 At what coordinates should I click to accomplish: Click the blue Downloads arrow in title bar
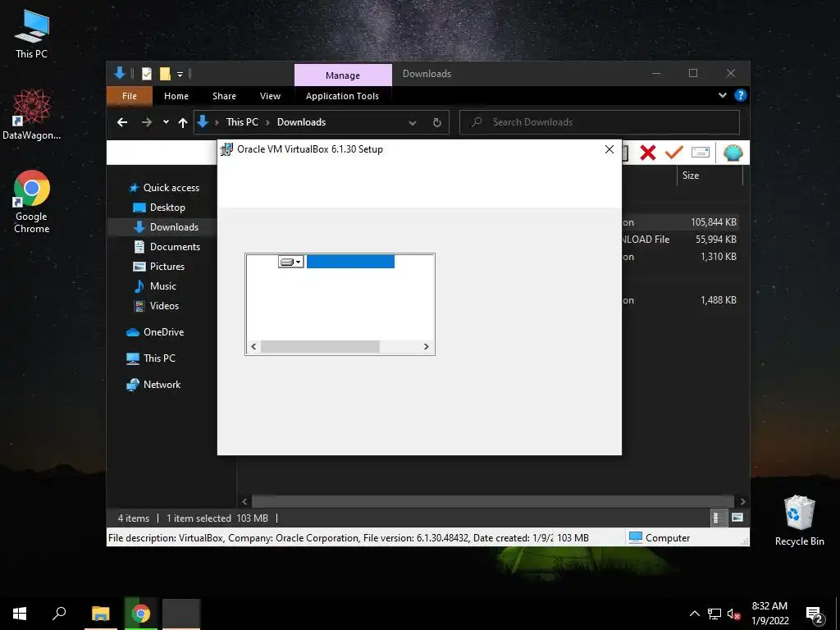pos(120,73)
